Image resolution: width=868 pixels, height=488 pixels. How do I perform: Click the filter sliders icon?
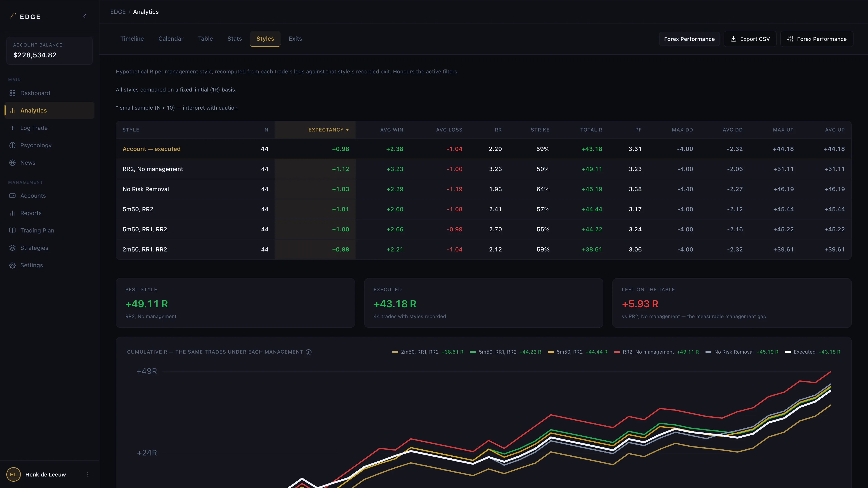[790, 39]
